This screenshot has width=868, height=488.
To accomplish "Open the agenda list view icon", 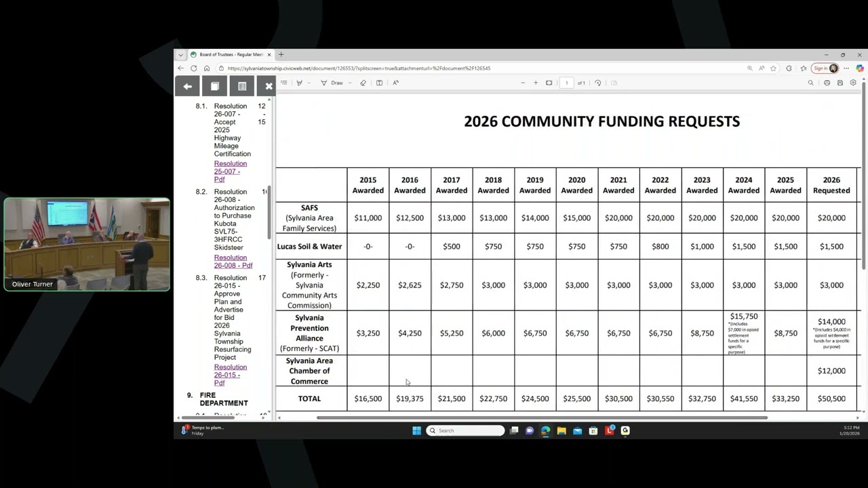I will tap(242, 86).
